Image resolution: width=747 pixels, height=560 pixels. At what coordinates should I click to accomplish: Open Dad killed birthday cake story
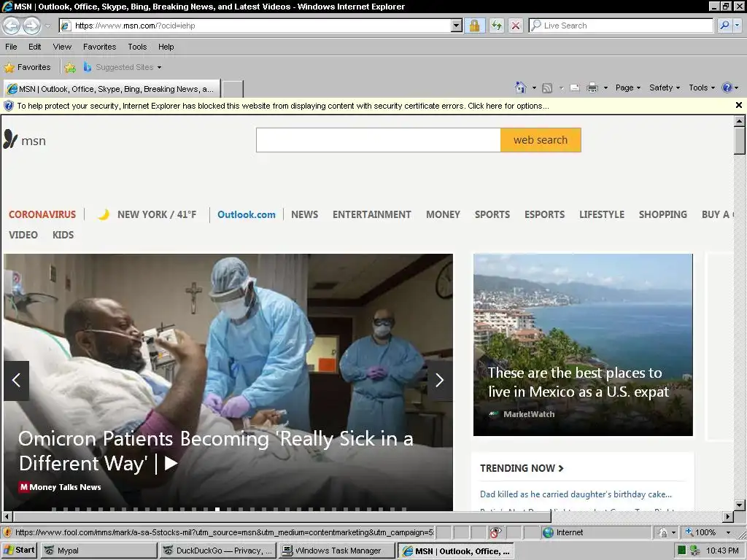pyautogui.click(x=576, y=494)
